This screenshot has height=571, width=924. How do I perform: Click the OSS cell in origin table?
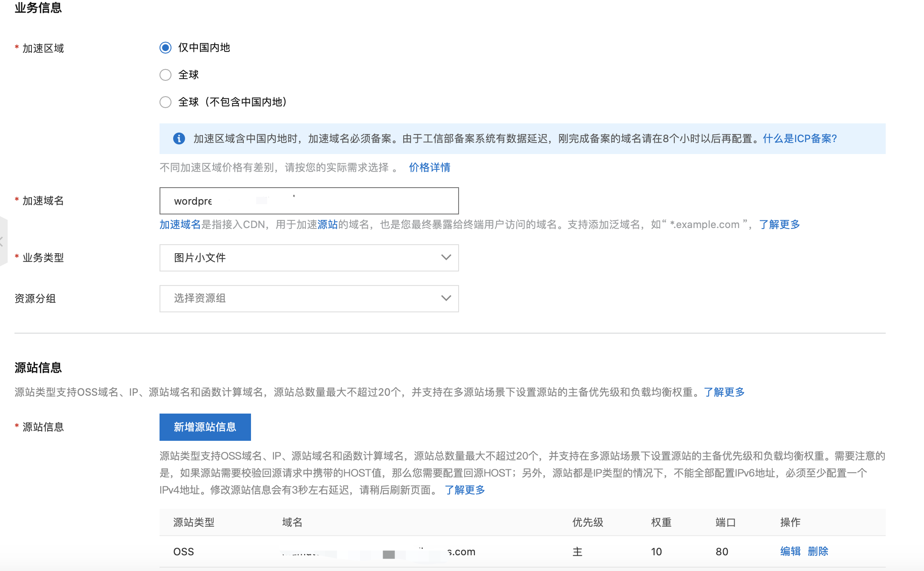pos(183,552)
